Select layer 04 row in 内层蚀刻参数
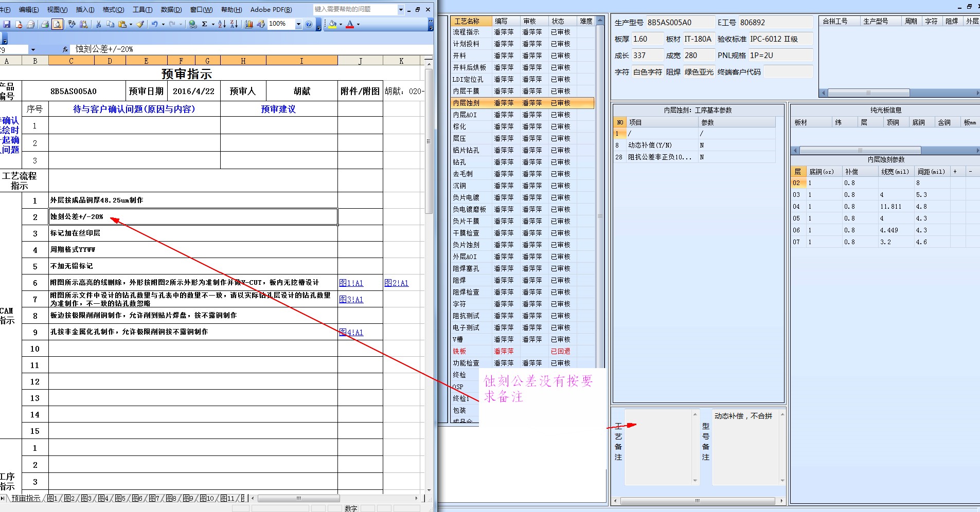The width and height of the screenshot is (980, 512). (885, 207)
